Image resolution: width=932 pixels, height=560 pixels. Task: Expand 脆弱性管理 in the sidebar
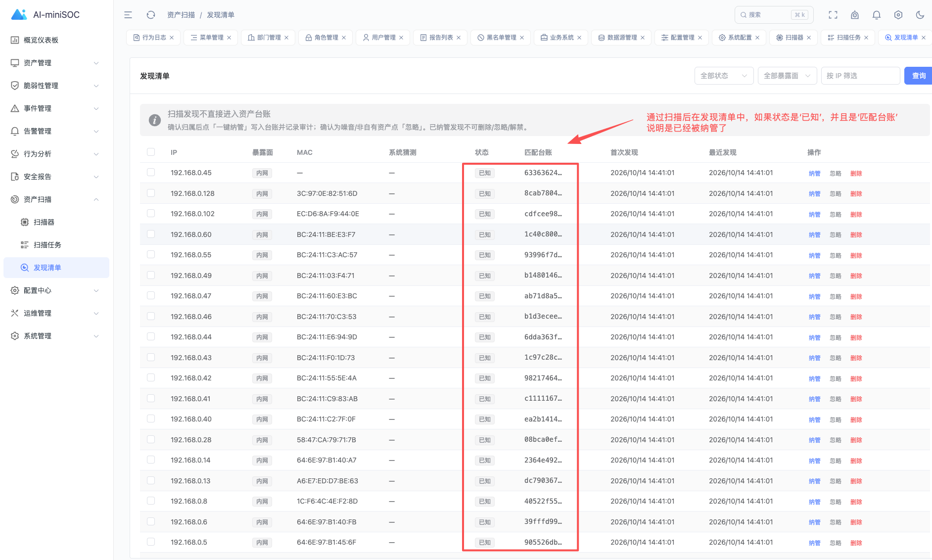coord(56,86)
